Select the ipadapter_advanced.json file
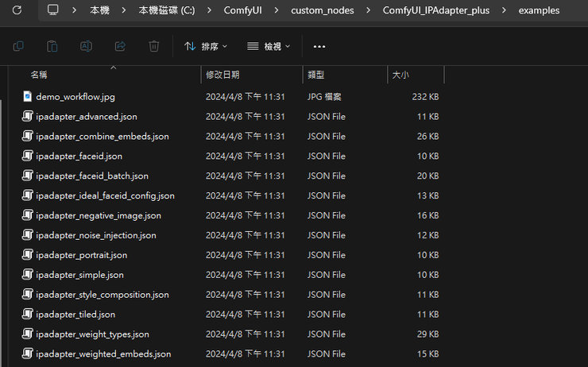 coord(87,117)
